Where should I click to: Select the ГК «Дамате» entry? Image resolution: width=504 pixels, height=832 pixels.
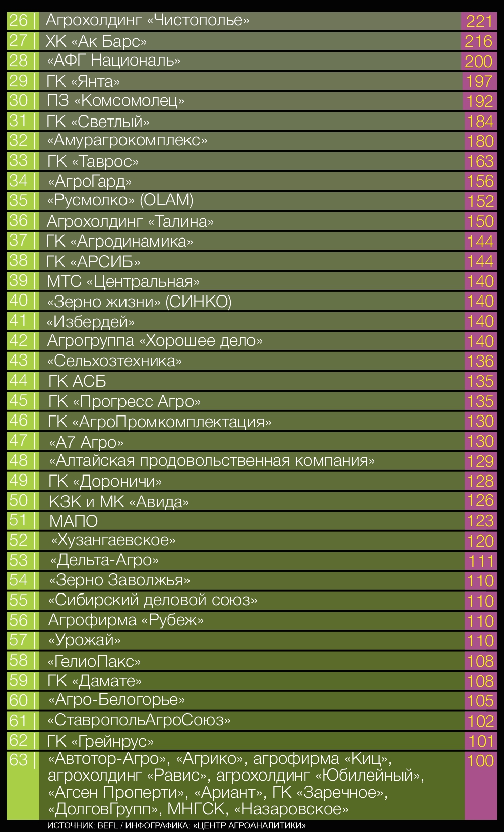[x=95, y=681]
